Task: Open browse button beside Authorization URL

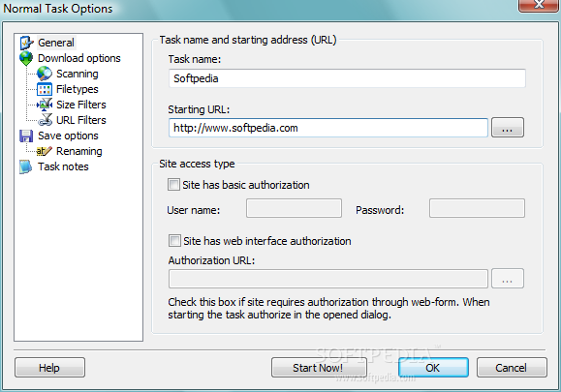Action: click(508, 279)
